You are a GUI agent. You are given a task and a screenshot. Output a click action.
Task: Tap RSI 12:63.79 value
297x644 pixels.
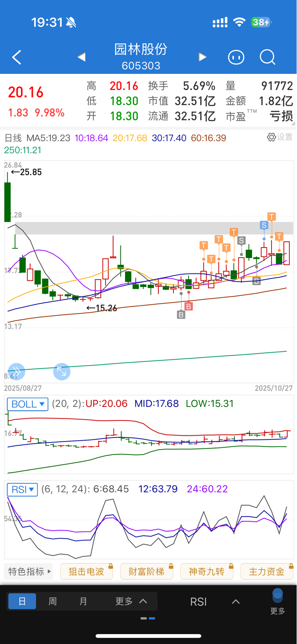pos(158,489)
